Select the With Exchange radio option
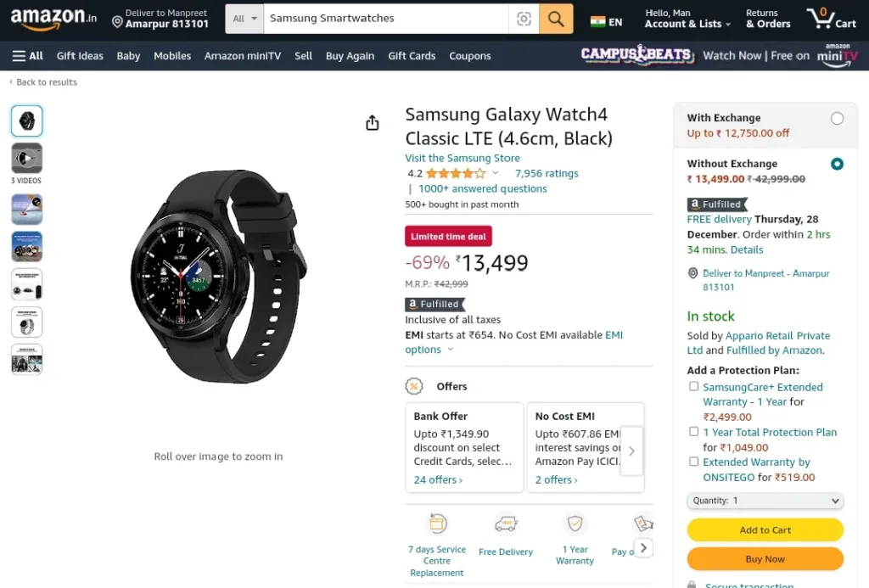Screen dimensions: 869x588 [x=837, y=119]
